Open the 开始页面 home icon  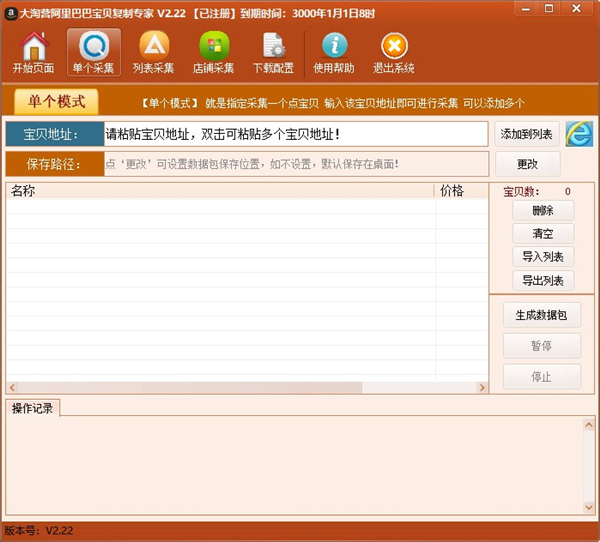[x=34, y=46]
